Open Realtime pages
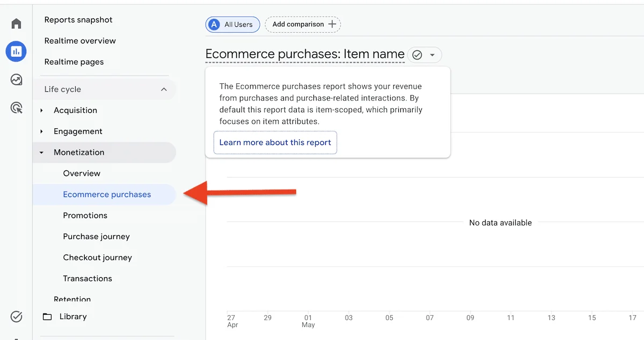644x340 pixels. [x=74, y=62]
